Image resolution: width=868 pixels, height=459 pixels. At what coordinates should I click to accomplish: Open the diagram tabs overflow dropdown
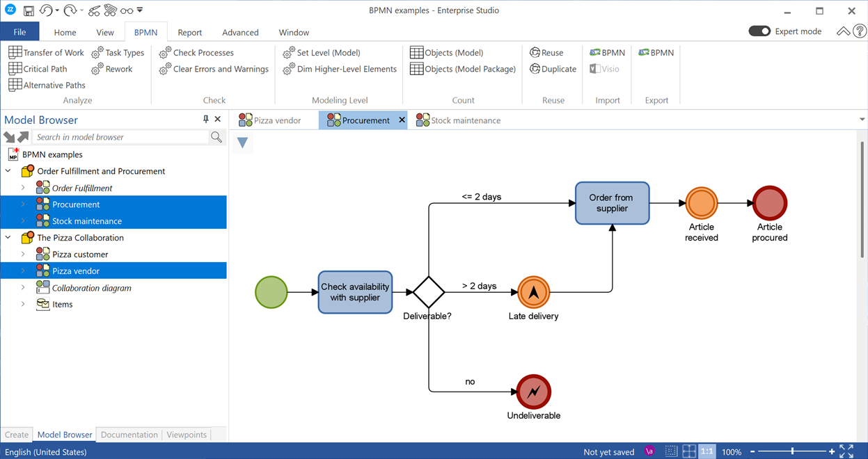coord(862,120)
